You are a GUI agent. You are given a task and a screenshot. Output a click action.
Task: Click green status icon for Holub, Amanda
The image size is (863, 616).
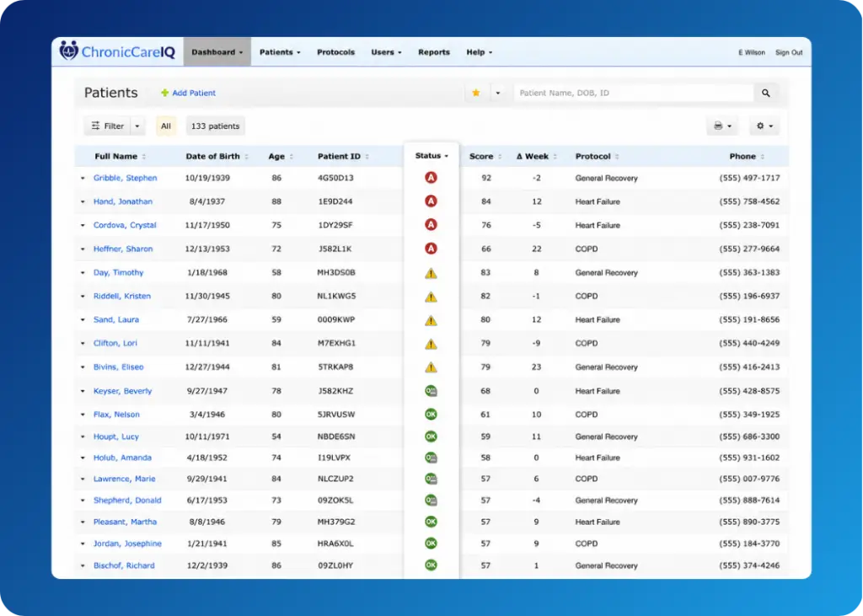431,458
